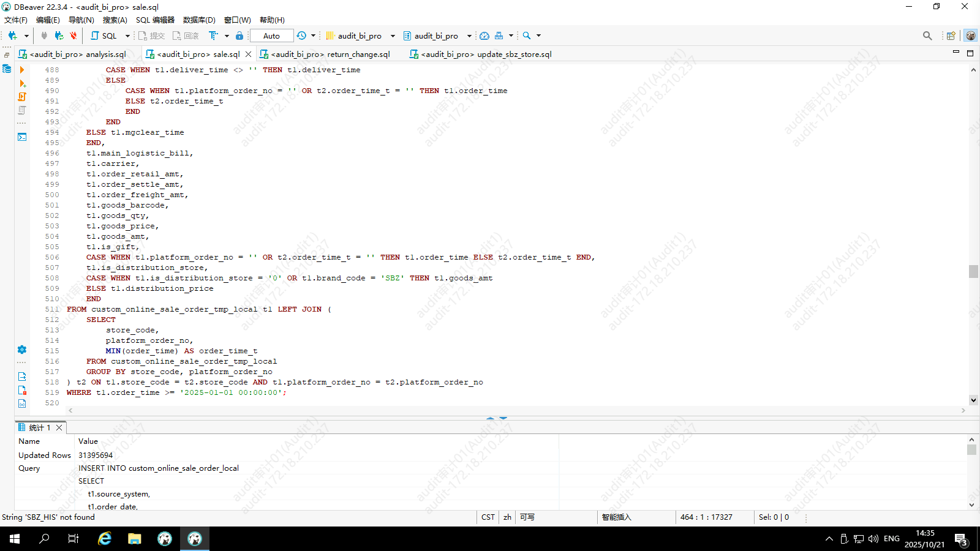Click the disconnect plug icon in toolbar
980x551 pixels.
coord(73,36)
